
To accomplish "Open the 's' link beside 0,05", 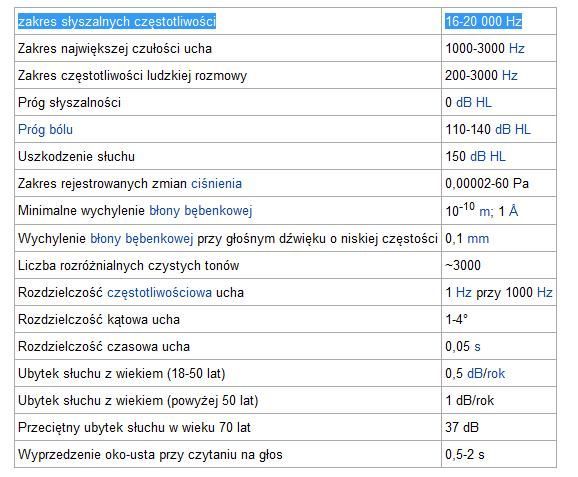I will pos(477,347).
